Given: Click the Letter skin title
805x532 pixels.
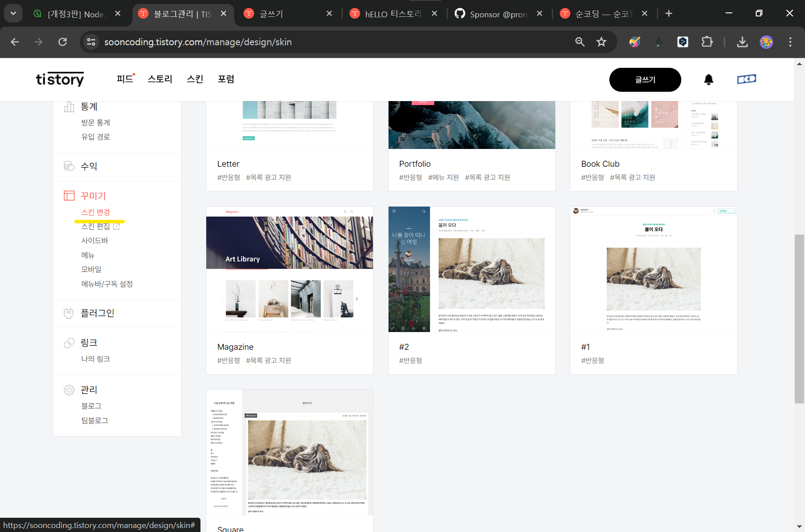Looking at the screenshot, I should tap(228, 164).
